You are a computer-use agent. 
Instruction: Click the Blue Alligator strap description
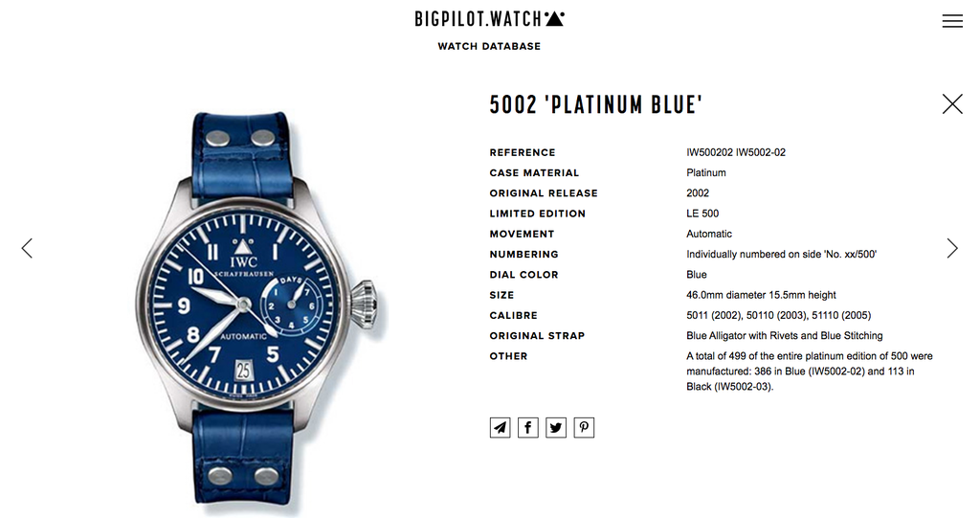tap(785, 336)
